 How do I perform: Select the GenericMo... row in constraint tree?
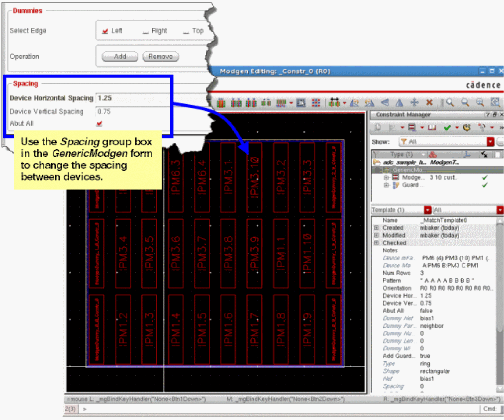437,170
